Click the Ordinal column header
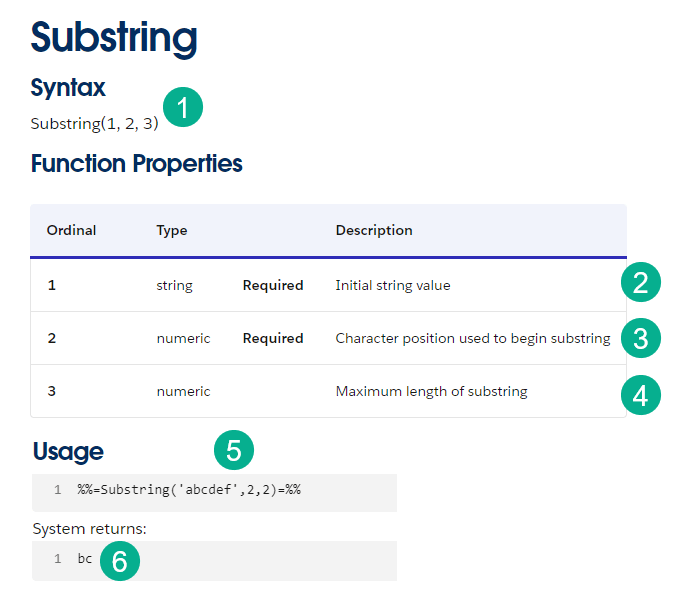This screenshot has height=594, width=680. point(71,230)
